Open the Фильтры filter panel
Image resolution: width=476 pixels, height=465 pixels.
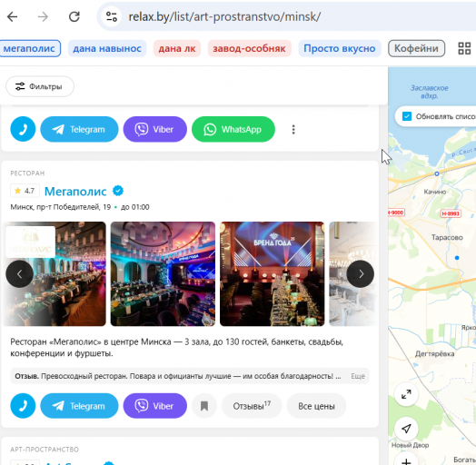(40, 86)
